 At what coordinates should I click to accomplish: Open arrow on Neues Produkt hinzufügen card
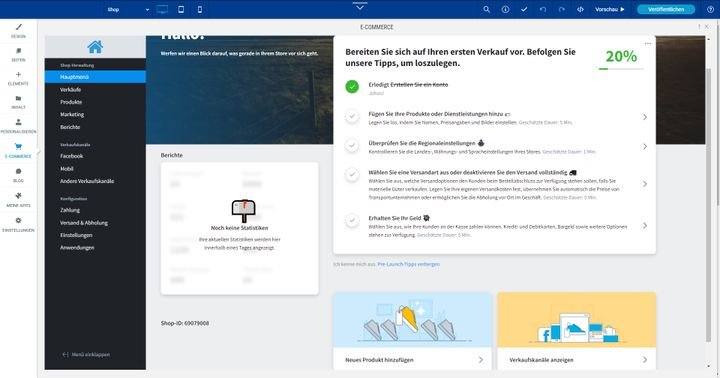click(x=480, y=360)
